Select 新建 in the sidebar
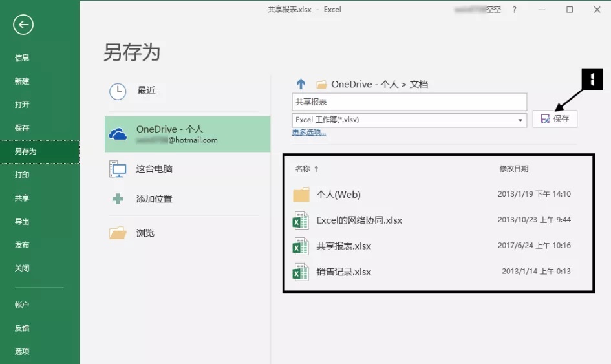Screen dimensions: 611x364 (x=22, y=81)
